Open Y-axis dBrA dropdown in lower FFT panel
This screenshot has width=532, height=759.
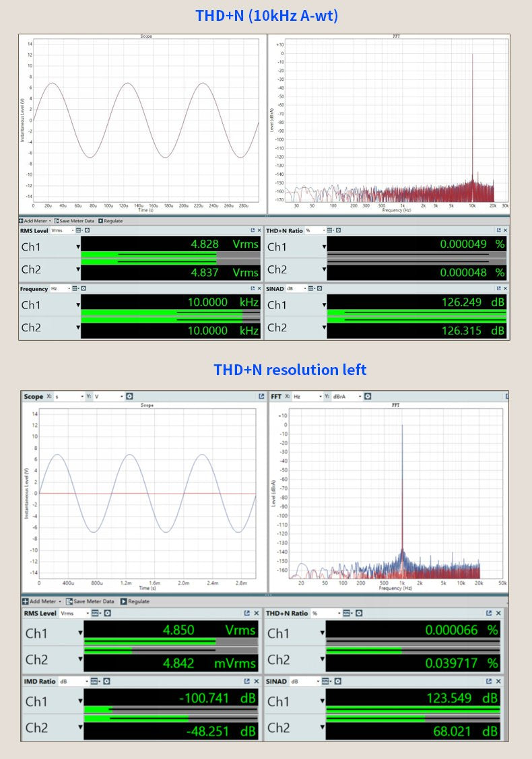[348, 397]
